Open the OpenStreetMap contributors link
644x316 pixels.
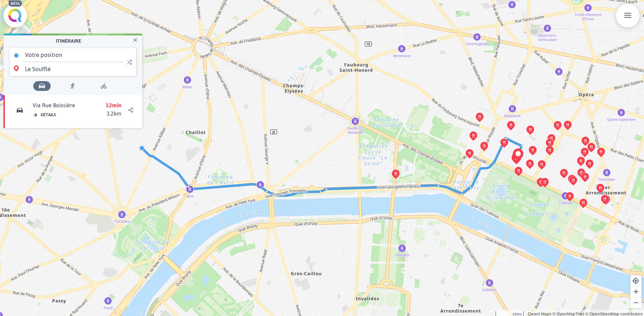[616, 314]
